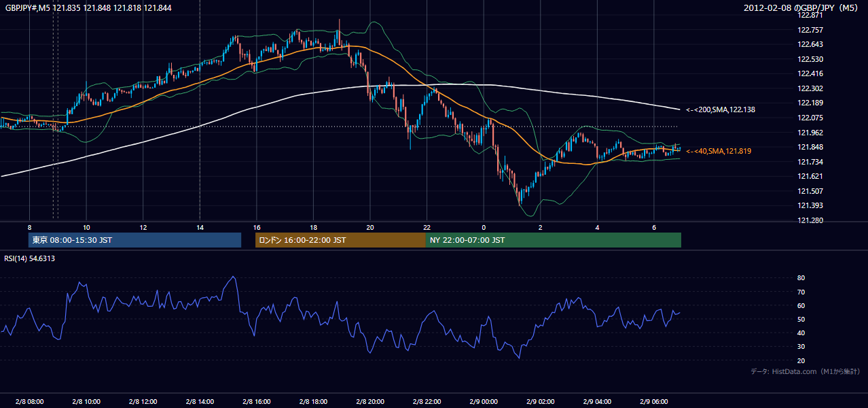Select the 東京 08:00-15:30 JST session bar
This screenshot has width=868, height=408.
(x=135, y=240)
